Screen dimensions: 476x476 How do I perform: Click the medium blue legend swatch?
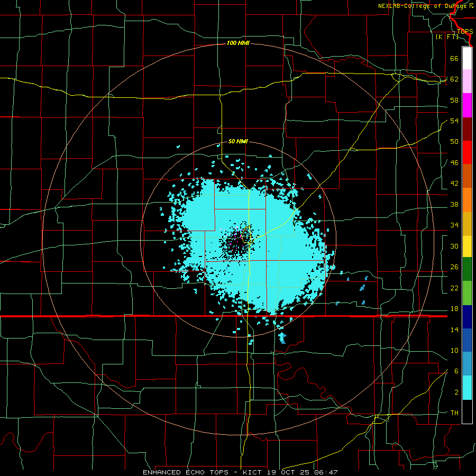tap(467, 340)
